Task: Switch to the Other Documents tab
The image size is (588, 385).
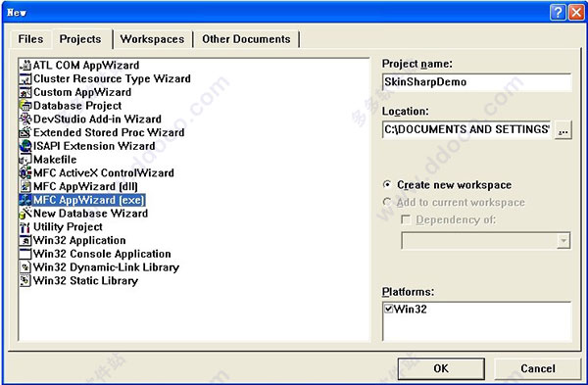Action: point(246,39)
